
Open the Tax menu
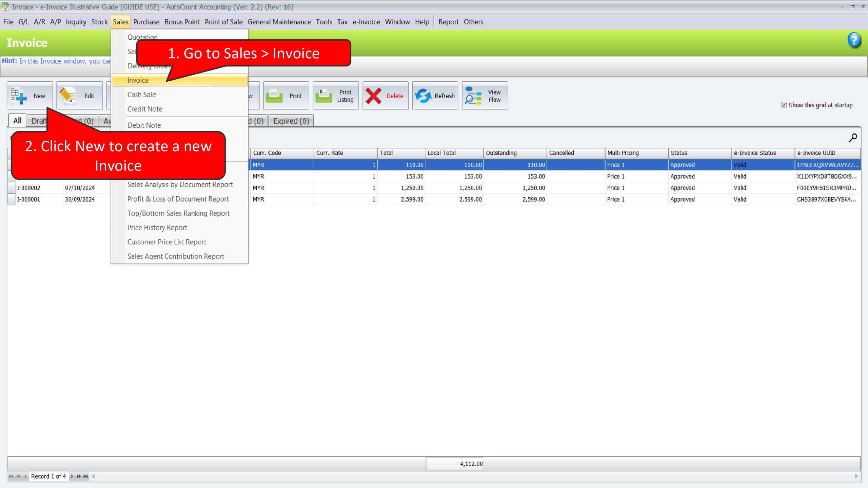coord(342,22)
